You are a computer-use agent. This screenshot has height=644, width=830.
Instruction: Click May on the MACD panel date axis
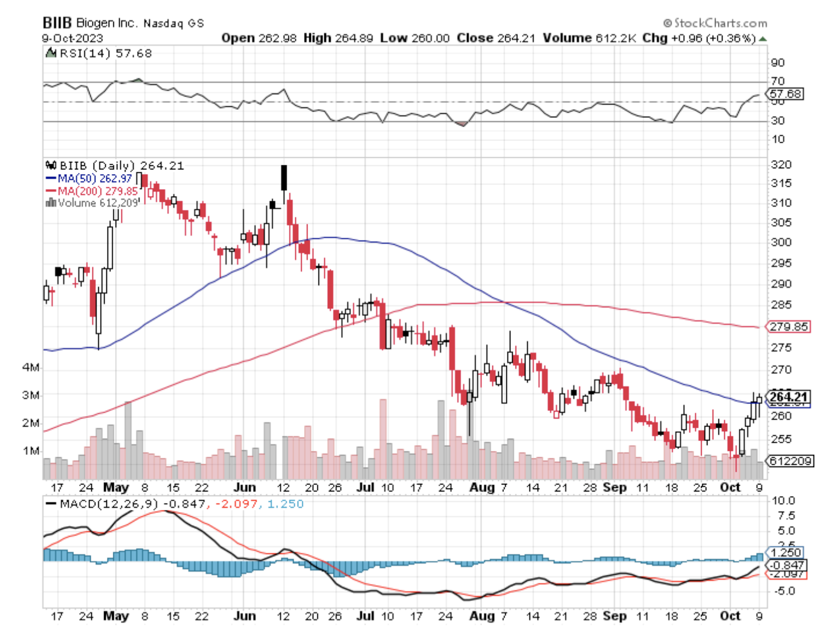point(116,616)
